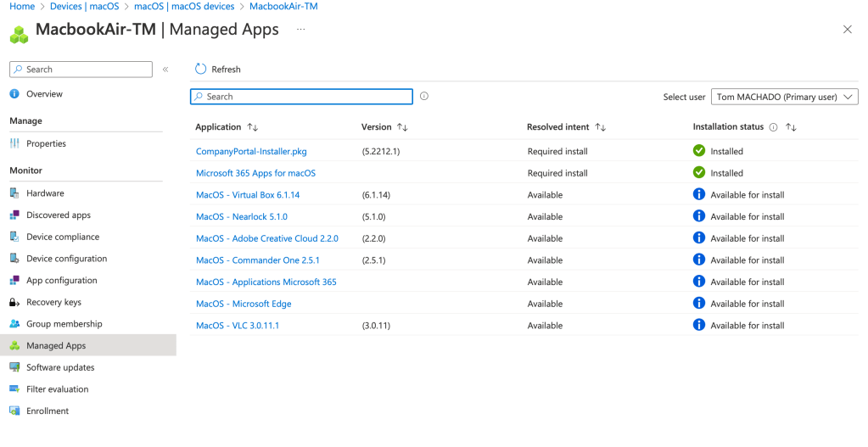Click the Refresh icon in the toolbar
The width and height of the screenshot is (868, 447).
click(x=201, y=70)
